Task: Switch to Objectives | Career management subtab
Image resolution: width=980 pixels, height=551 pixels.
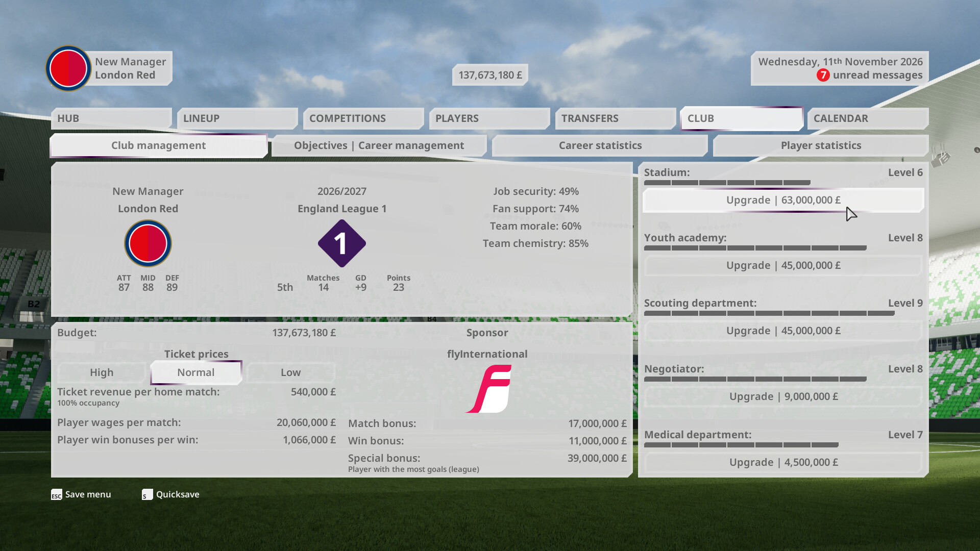Action: (x=379, y=145)
